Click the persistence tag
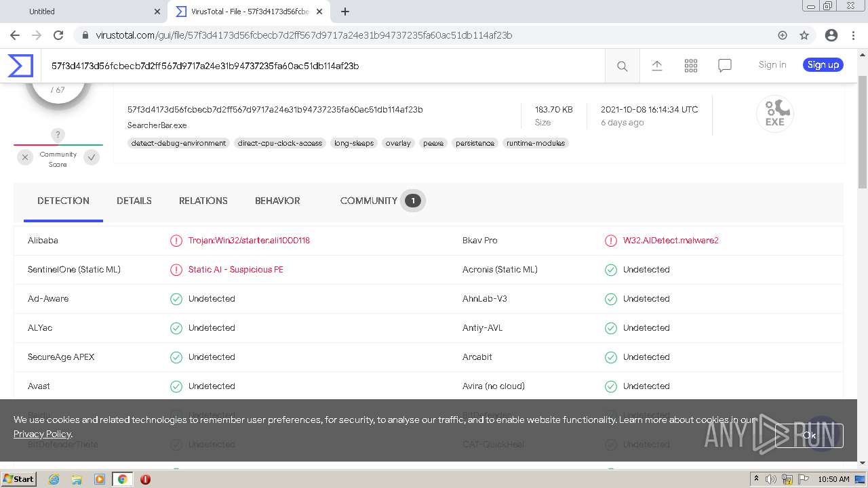Screen dimensions: 868x488 pyautogui.click(x=475, y=143)
